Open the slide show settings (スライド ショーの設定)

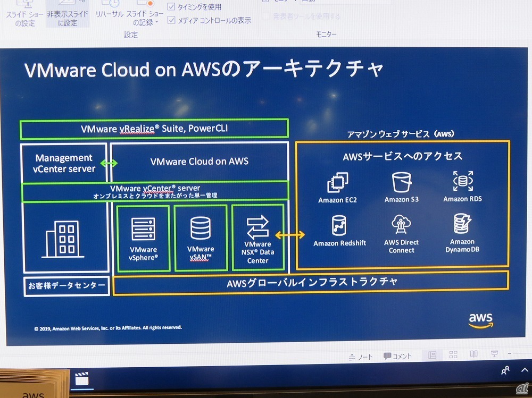click(24, 14)
